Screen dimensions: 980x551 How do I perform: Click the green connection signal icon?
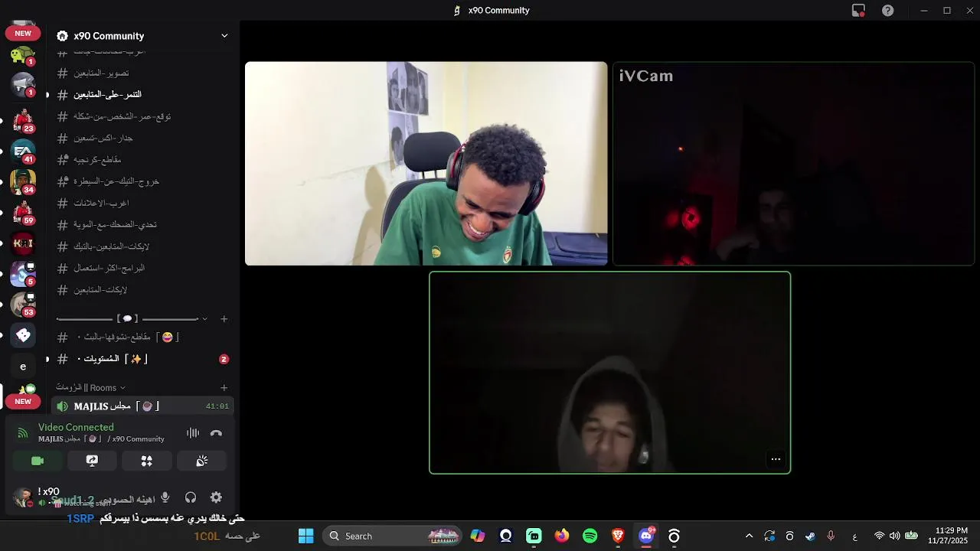coord(22,433)
